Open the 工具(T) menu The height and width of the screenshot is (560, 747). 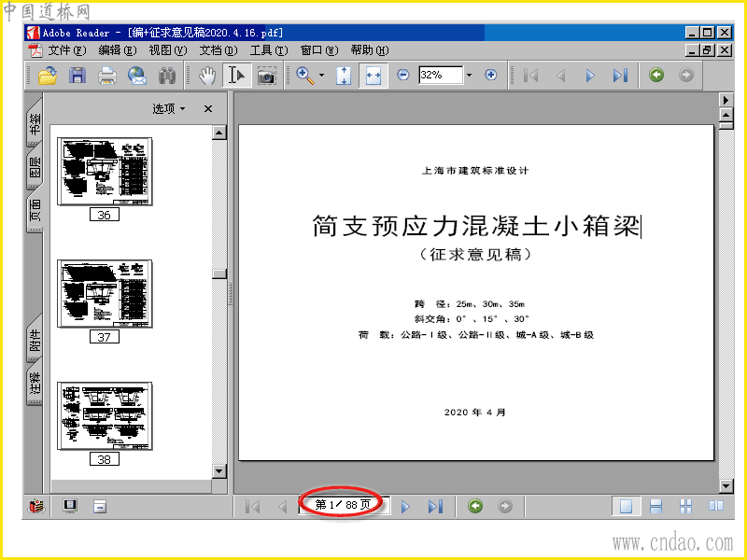point(269,50)
